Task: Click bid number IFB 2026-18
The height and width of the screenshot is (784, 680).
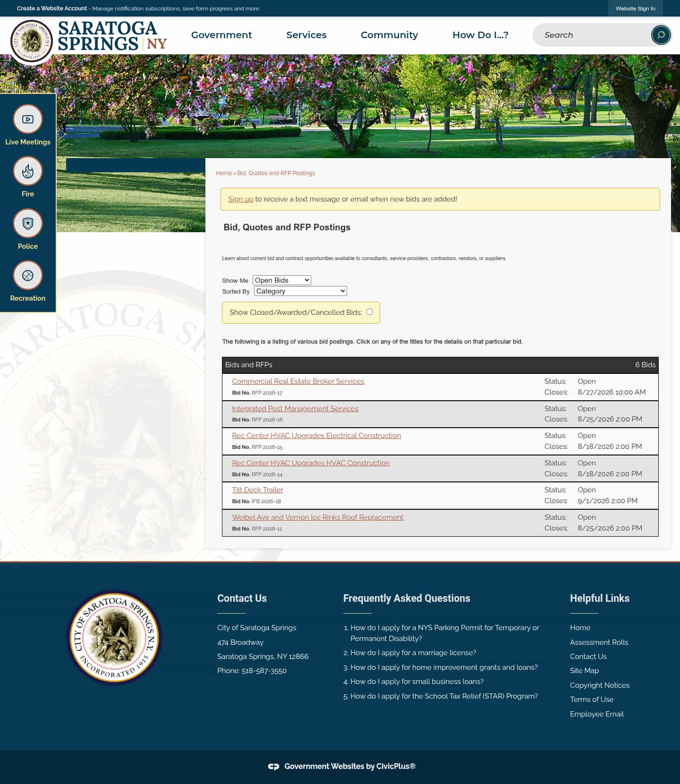Action: 266,501
